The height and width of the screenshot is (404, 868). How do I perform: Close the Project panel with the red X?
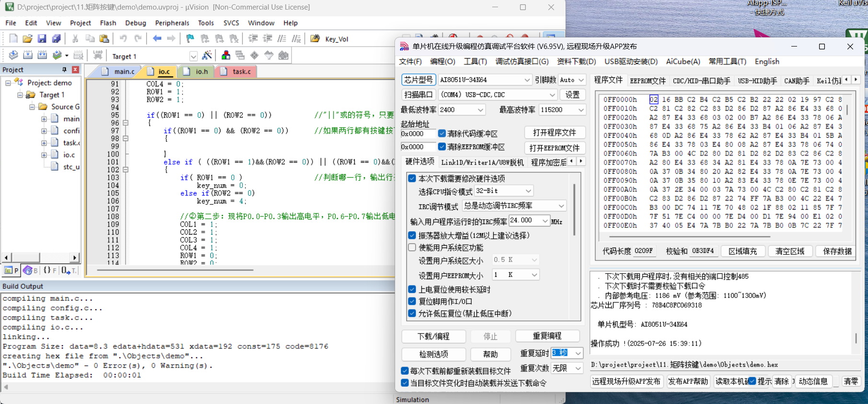(x=75, y=70)
